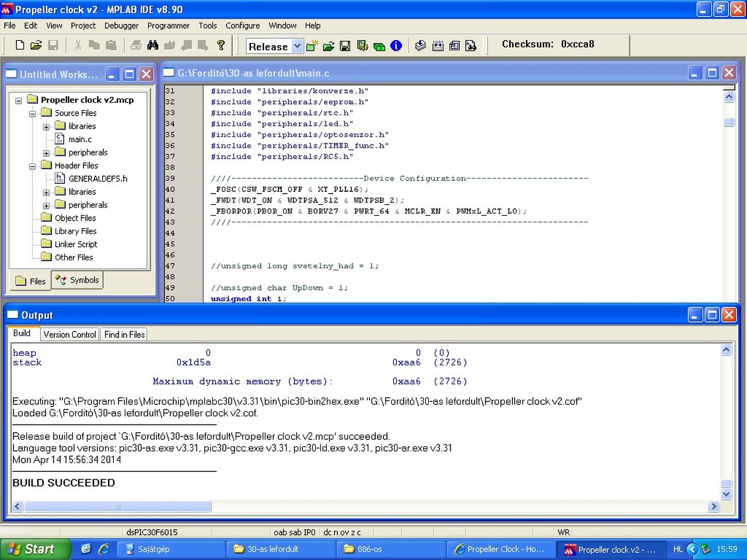The height and width of the screenshot is (560, 747).
Task: Select the Other Files folder
Action: point(74,257)
